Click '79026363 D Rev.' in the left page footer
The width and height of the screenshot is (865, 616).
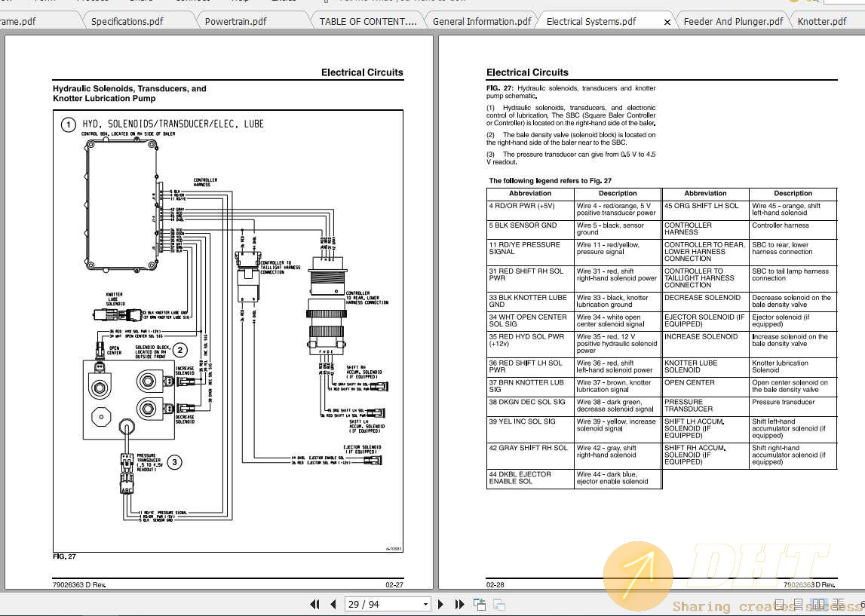coord(79,584)
